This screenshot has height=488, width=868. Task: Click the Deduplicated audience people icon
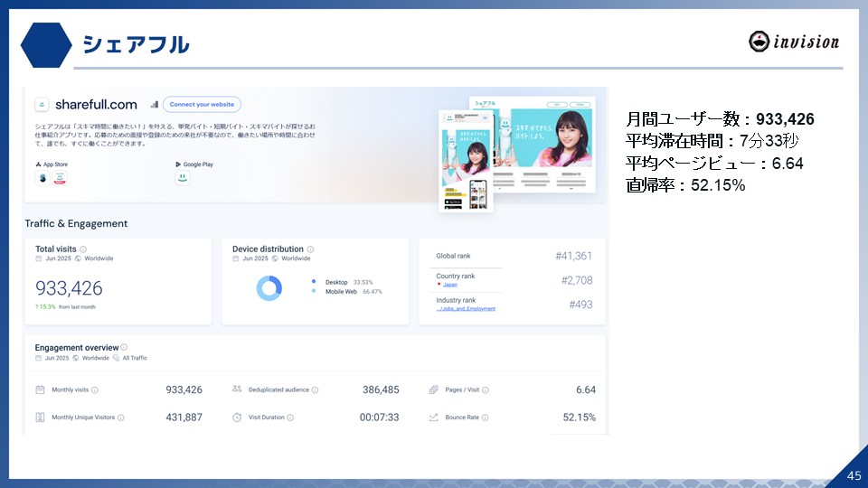click(237, 389)
